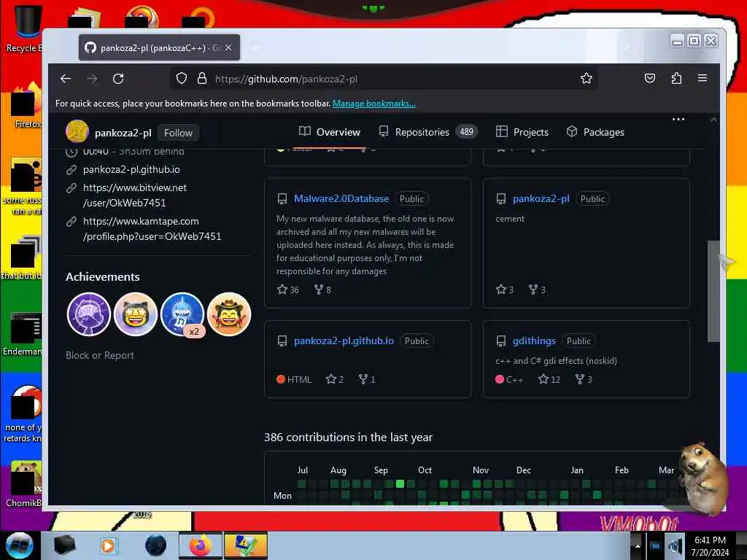747x560 pixels.
Task: Click the pankoza2-pl profile avatar
Action: tap(77, 132)
